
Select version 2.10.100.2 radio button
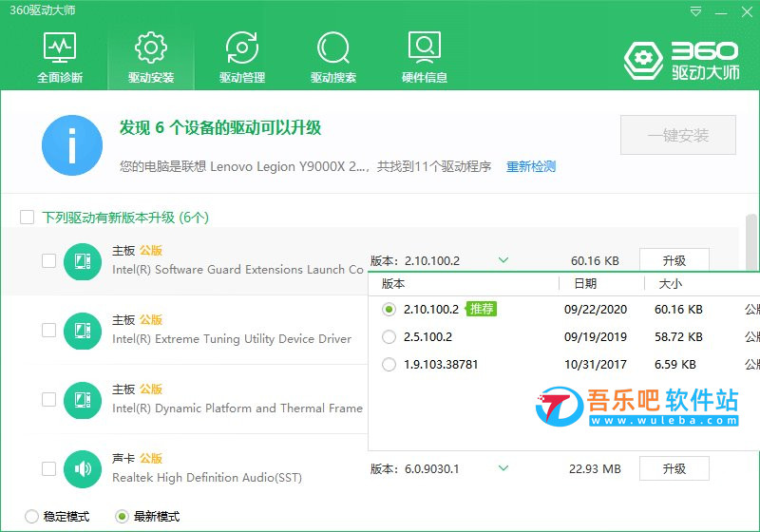tap(389, 309)
